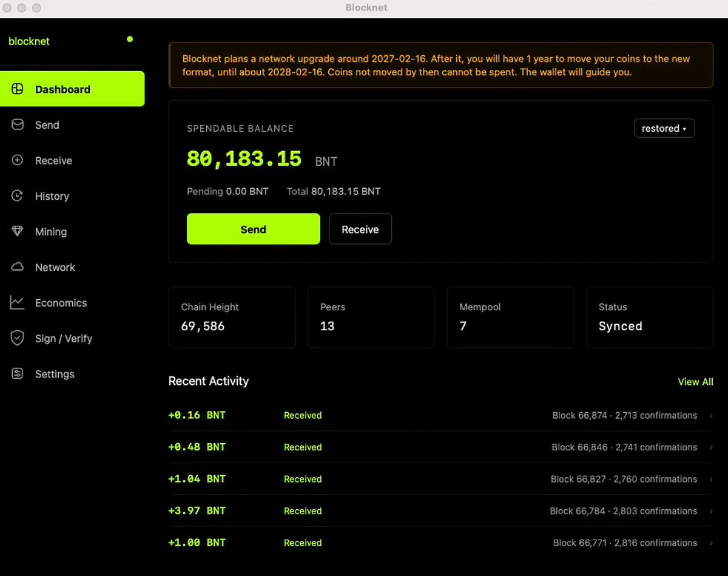728x576 pixels.
Task: Click the Send wallet icon in sidebar
Action: pyautogui.click(x=18, y=125)
